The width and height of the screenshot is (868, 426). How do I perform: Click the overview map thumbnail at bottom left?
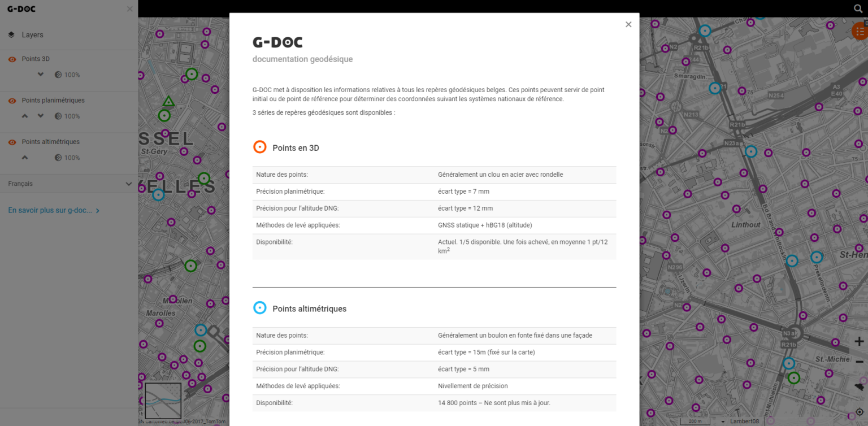tap(163, 402)
